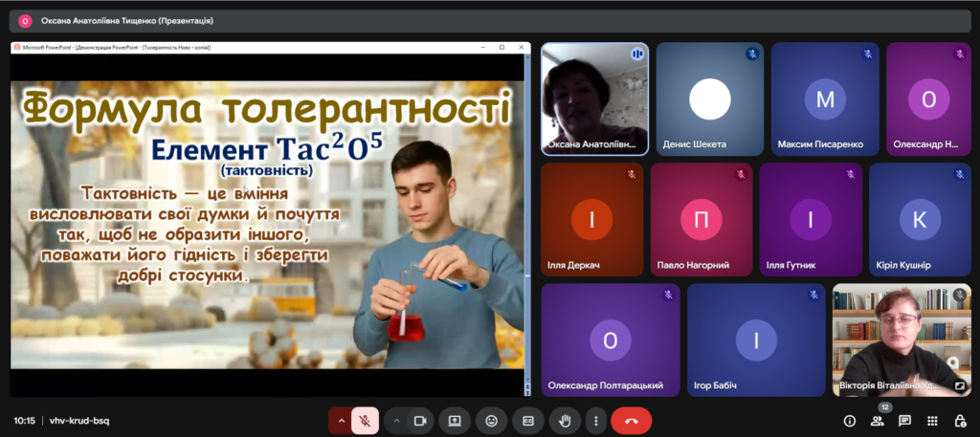This screenshot has height=437, width=980.
Task: Click Денис Шекета's participant tile
Action: click(709, 98)
